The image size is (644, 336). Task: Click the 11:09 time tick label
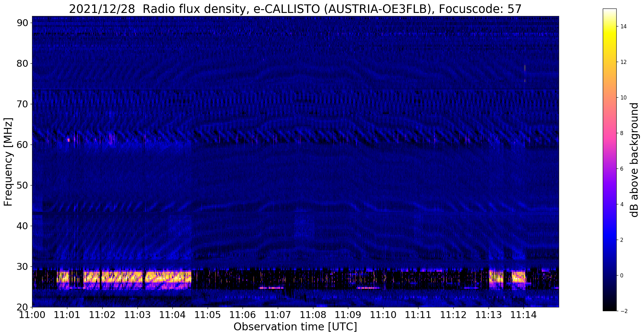point(348,315)
